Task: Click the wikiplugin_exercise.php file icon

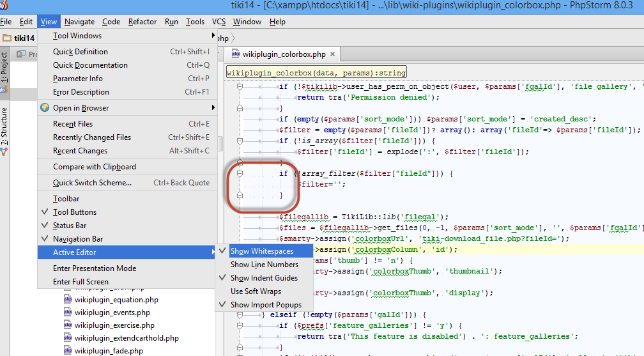Action: click(x=68, y=325)
